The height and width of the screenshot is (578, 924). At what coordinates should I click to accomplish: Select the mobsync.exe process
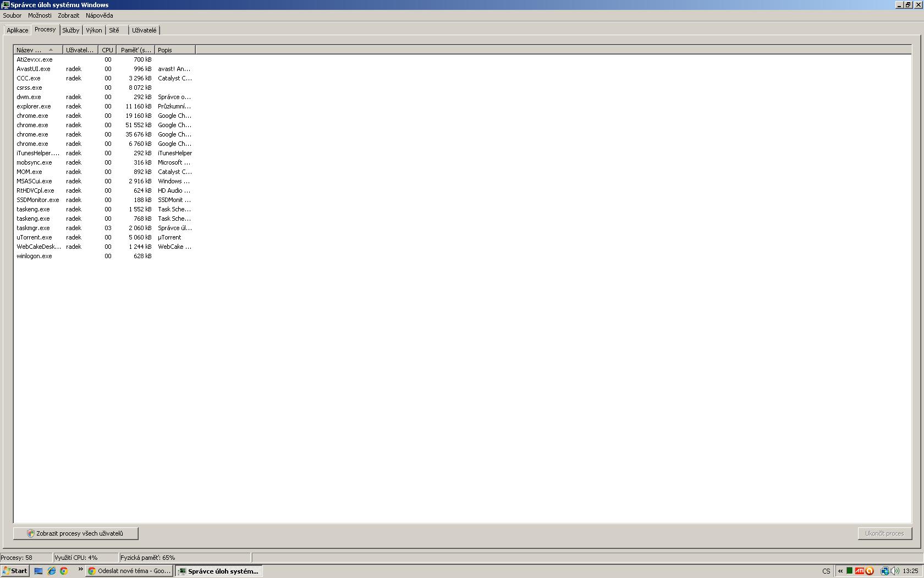click(105, 162)
